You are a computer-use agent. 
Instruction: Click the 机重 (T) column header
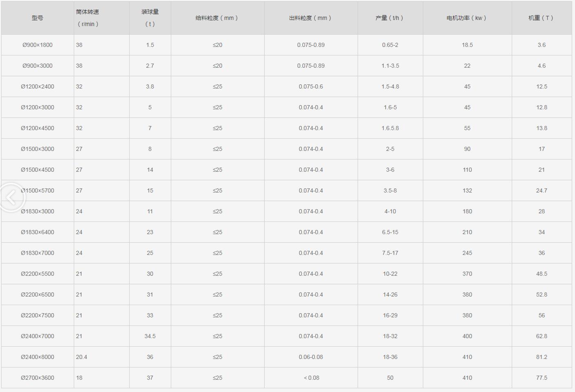click(542, 18)
